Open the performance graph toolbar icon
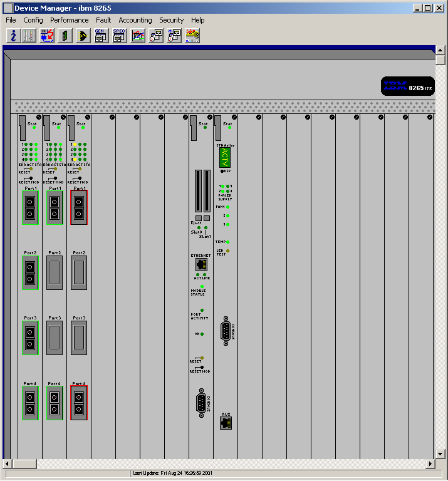 pyautogui.click(x=138, y=36)
